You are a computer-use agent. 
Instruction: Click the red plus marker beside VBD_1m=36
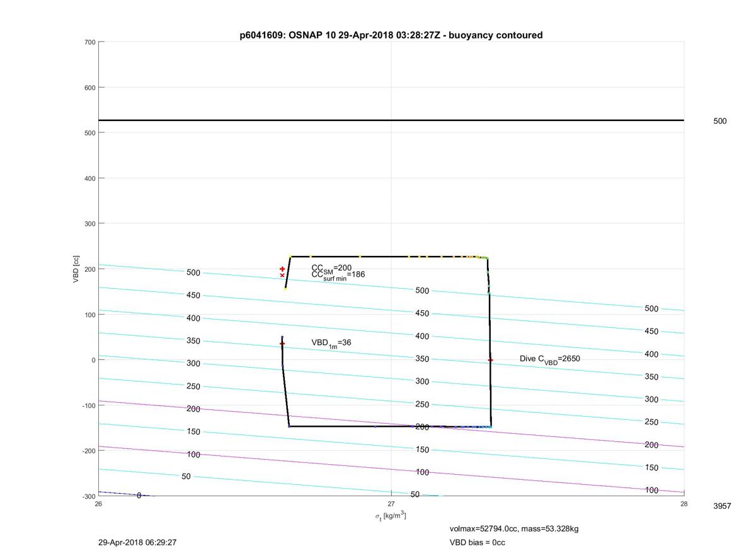(x=282, y=344)
